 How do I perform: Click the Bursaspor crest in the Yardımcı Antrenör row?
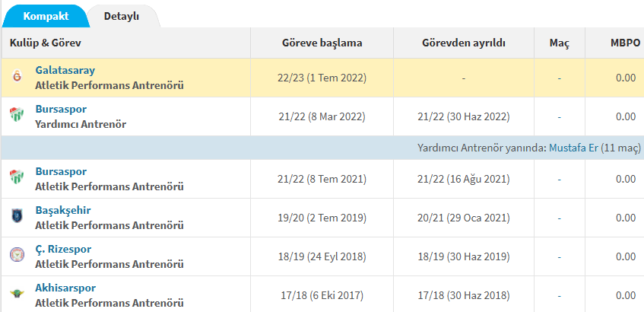(x=17, y=116)
